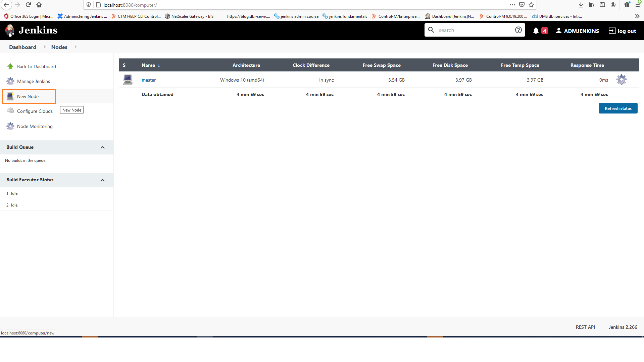Image resolution: width=644 pixels, height=362 pixels.
Task: Click the search help question mark icon
Action: (518, 30)
